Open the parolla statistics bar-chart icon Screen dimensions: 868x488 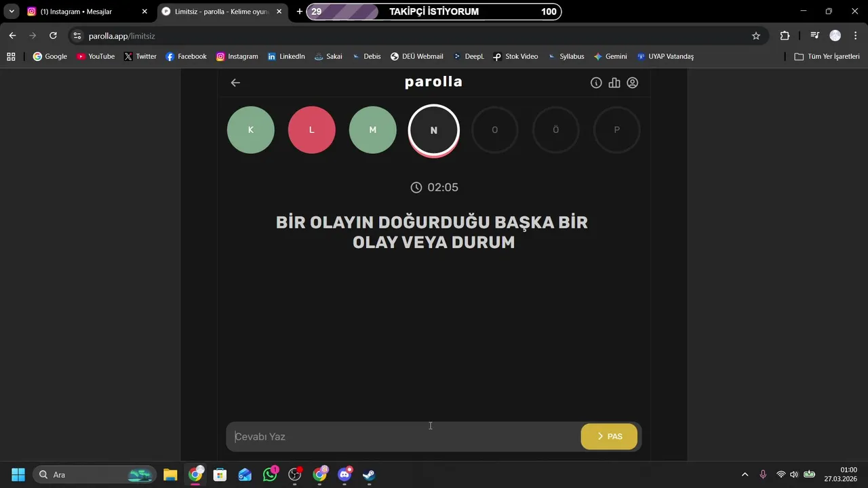(x=614, y=83)
